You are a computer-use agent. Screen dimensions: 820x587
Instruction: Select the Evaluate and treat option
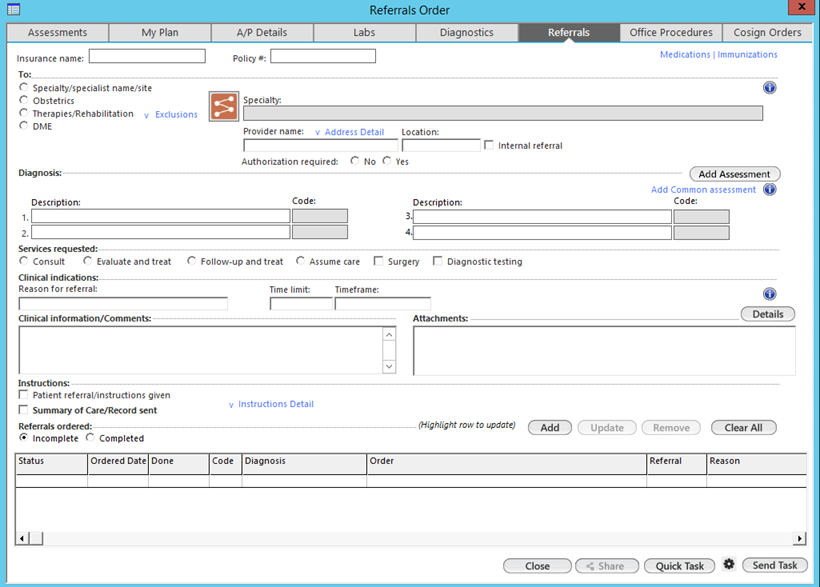87,261
